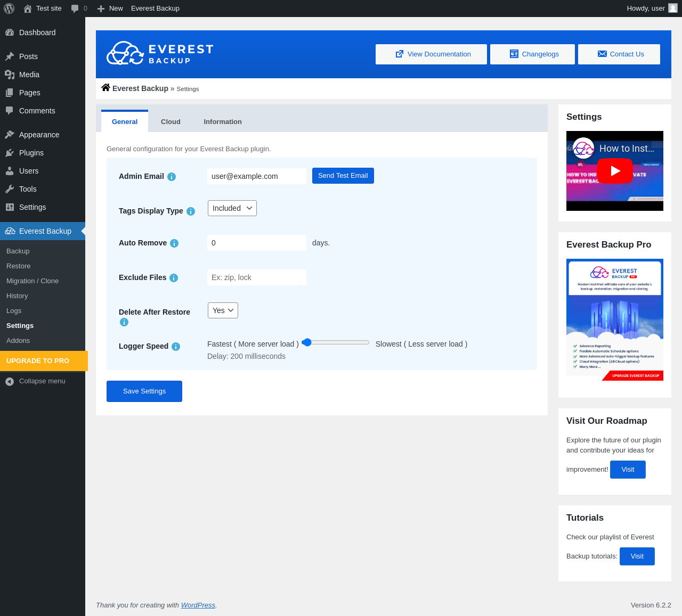Click the Collapse menu arrow icon
682x616 pixels.
[10, 381]
